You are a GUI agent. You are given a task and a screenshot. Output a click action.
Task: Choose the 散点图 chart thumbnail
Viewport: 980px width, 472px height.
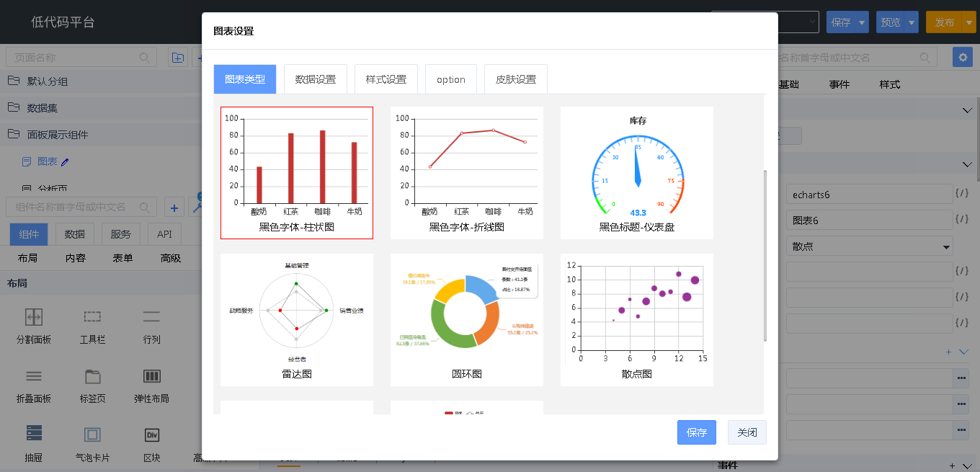pos(637,320)
